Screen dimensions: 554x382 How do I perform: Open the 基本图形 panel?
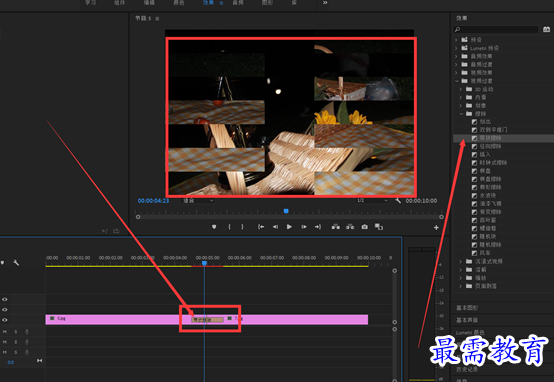(x=467, y=307)
